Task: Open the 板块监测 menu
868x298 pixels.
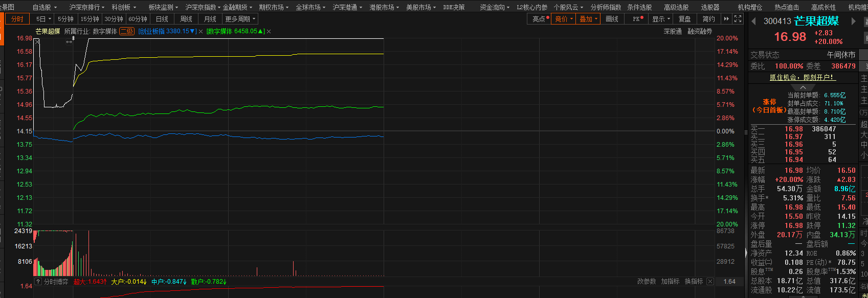Action: point(163,7)
